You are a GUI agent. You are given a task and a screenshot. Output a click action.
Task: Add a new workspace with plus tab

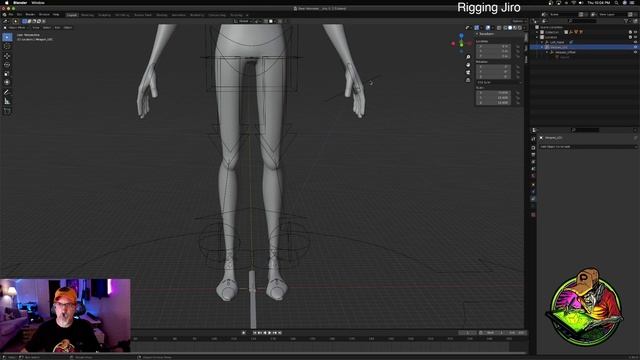tap(247, 15)
